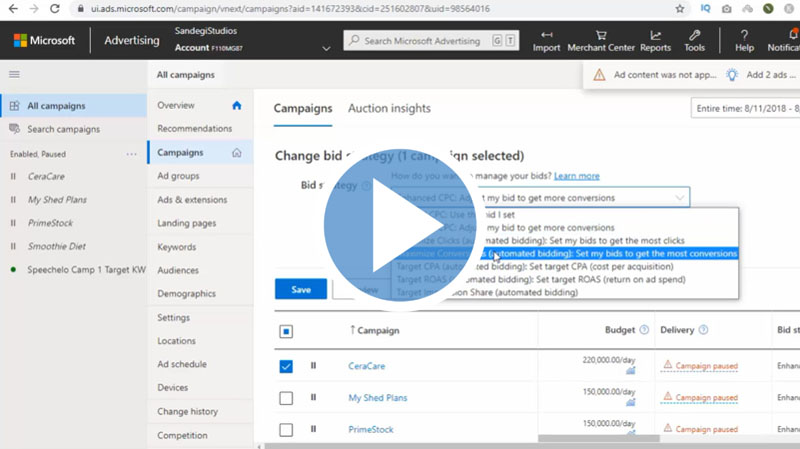Screen dimensions: 800x449
Task: Choose the Target ROAS bidding option
Action: pos(565,280)
